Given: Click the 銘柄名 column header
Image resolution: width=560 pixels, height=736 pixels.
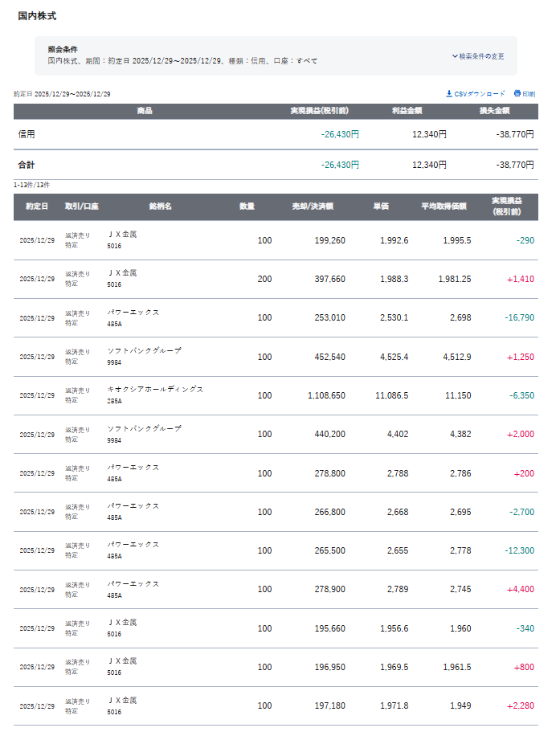Looking at the screenshot, I should pos(161,206).
